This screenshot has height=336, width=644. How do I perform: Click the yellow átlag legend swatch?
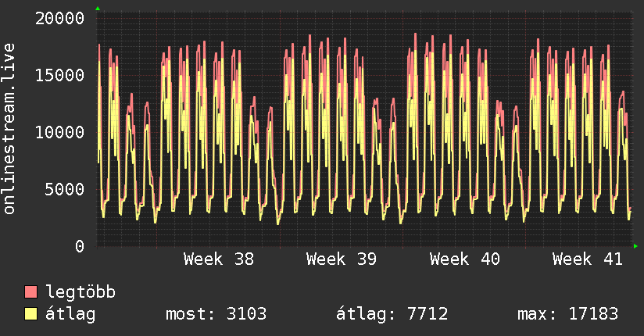(x=30, y=314)
